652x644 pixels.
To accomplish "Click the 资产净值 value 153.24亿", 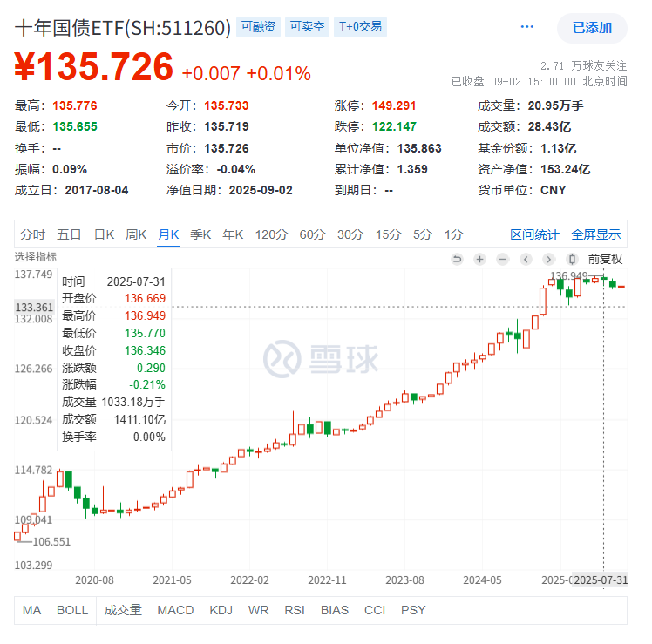I will pos(566,169).
